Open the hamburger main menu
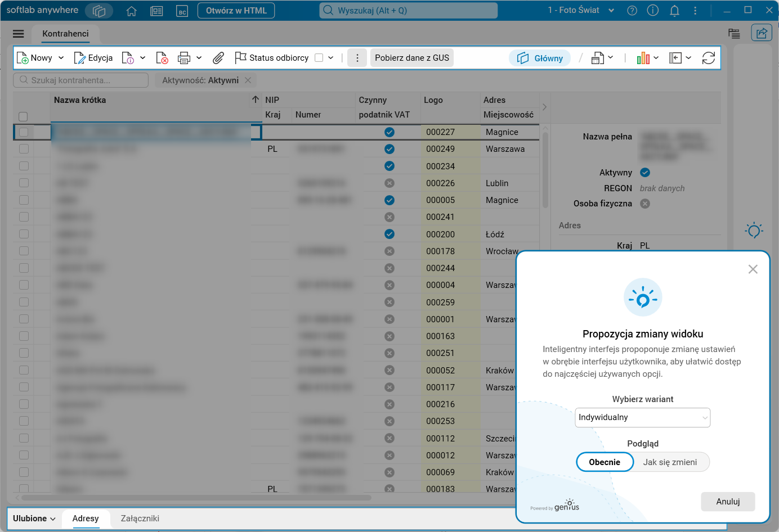The height and width of the screenshot is (532, 779). 19,34
